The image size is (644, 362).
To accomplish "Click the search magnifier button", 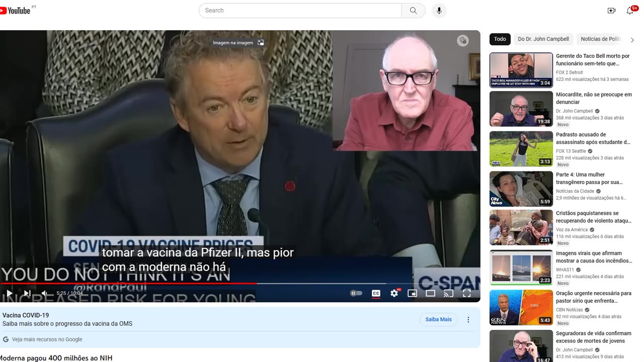I will click(x=414, y=11).
